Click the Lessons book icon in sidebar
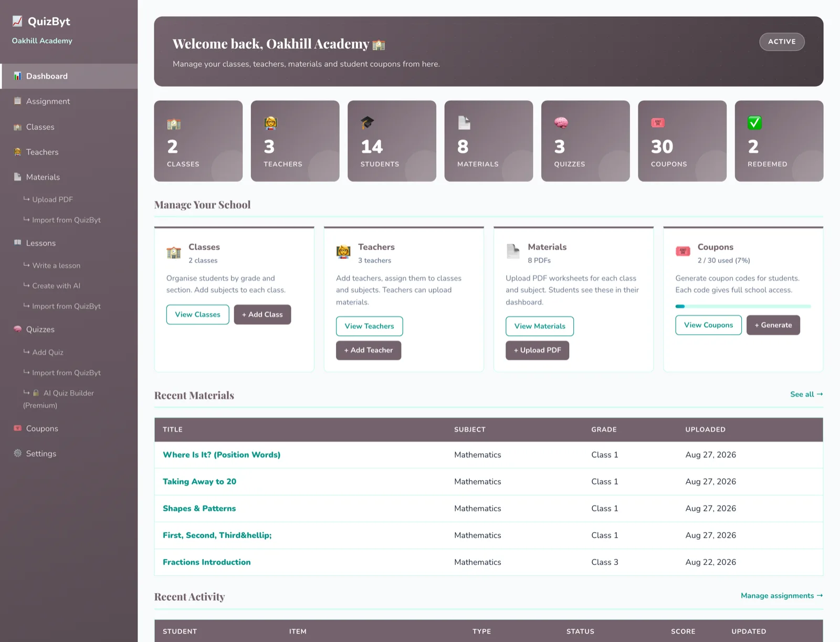Screen dimensions: 840x642 [17, 243]
